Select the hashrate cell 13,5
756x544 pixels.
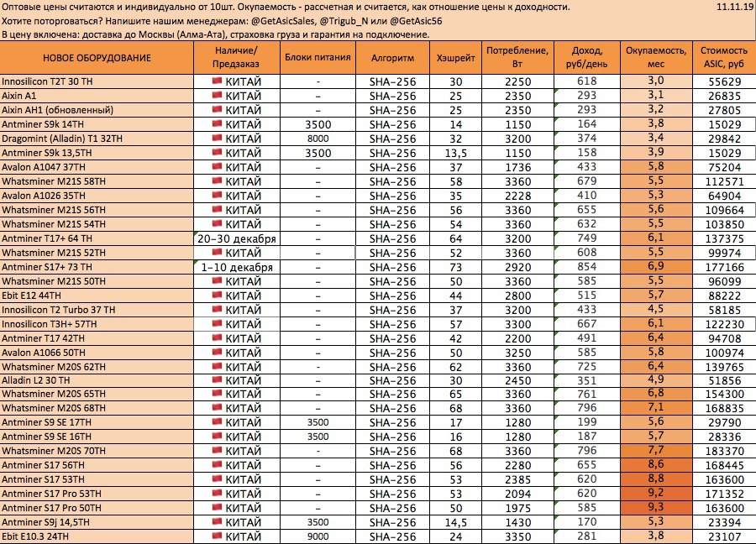[455, 153]
